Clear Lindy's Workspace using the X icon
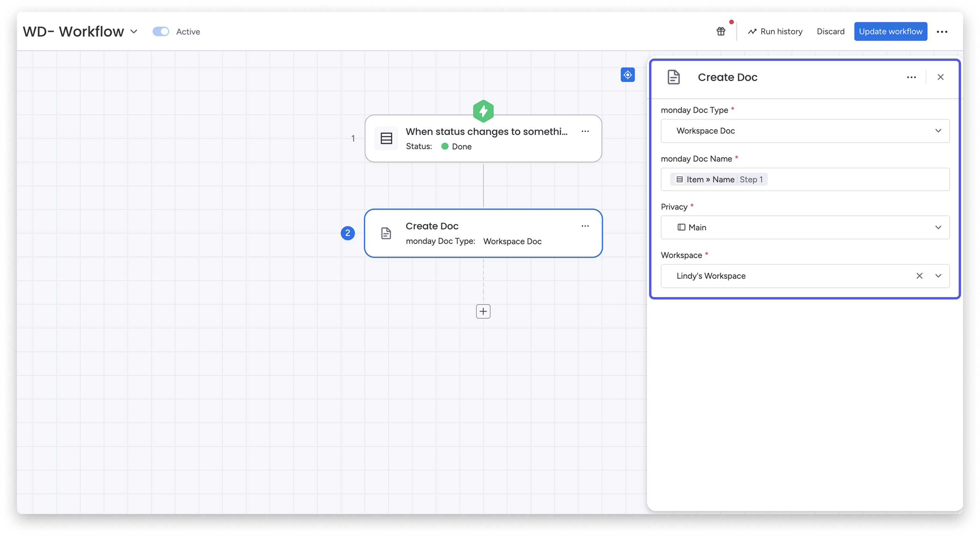The height and width of the screenshot is (536, 980). coord(919,275)
